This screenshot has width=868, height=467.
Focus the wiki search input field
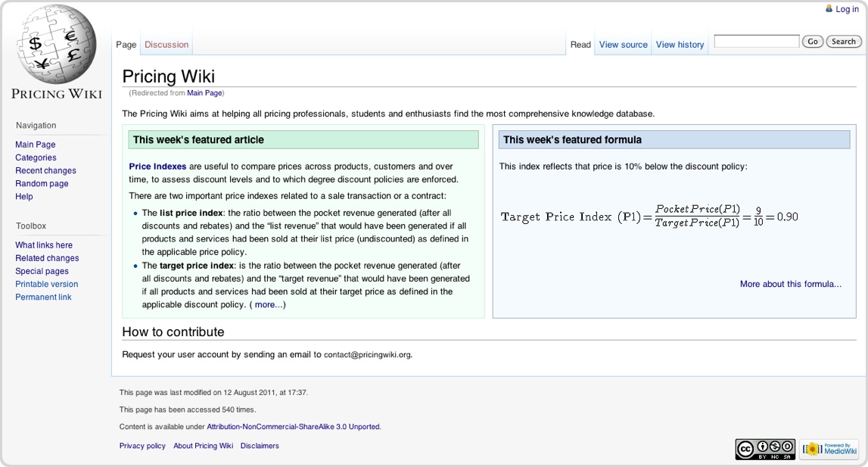[x=756, y=41]
